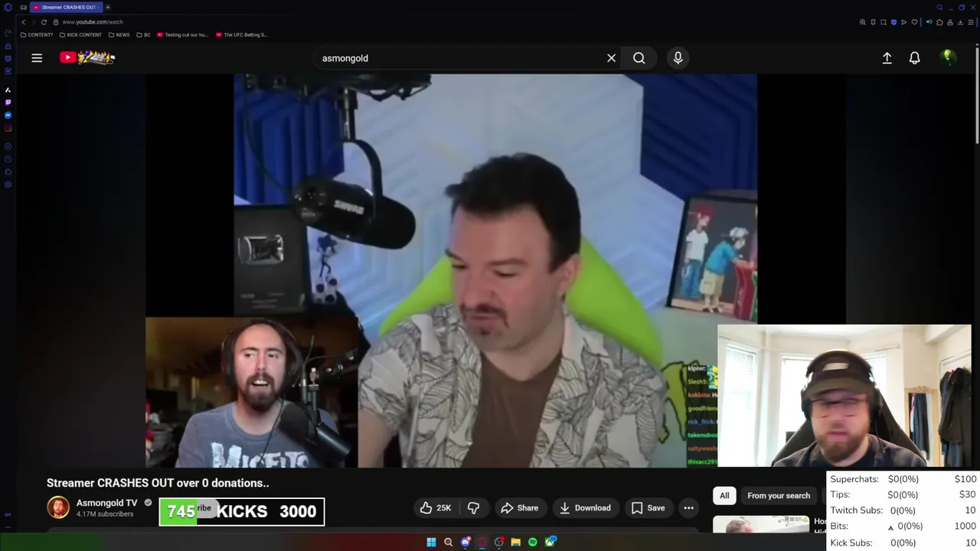Screen dimensions: 980x551
Task: Open the KICK CONTENT bookmark folder
Action: pyautogui.click(x=80, y=34)
